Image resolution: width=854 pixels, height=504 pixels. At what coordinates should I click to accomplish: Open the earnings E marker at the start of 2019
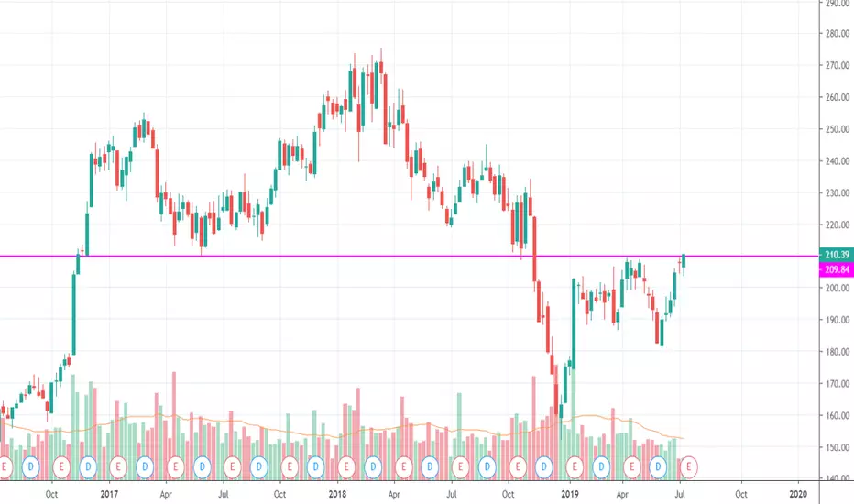point(574,467)
